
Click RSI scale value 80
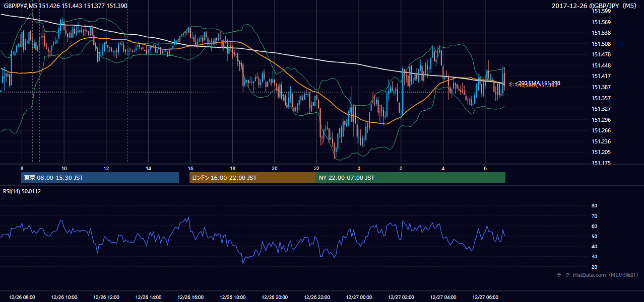(594, 206)
